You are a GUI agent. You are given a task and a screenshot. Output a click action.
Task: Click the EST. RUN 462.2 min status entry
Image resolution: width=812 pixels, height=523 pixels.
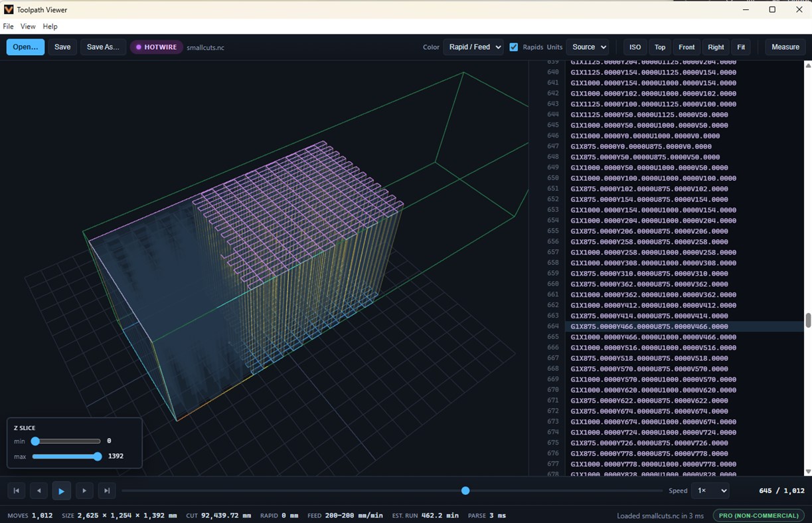426,516
